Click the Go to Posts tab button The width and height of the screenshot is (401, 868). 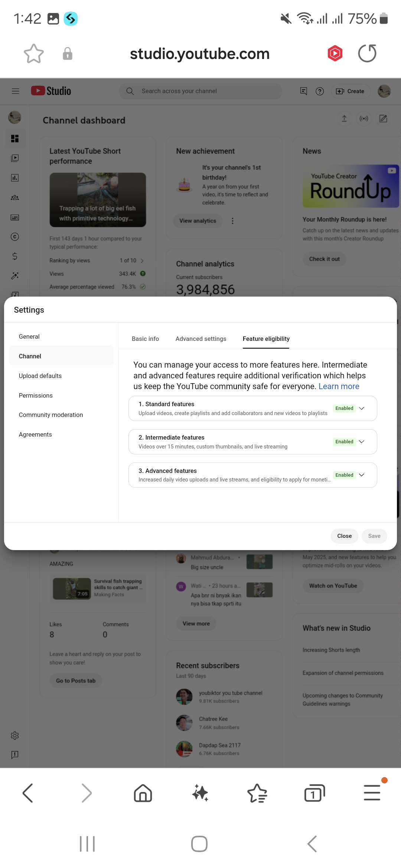(x=76, y=681)
